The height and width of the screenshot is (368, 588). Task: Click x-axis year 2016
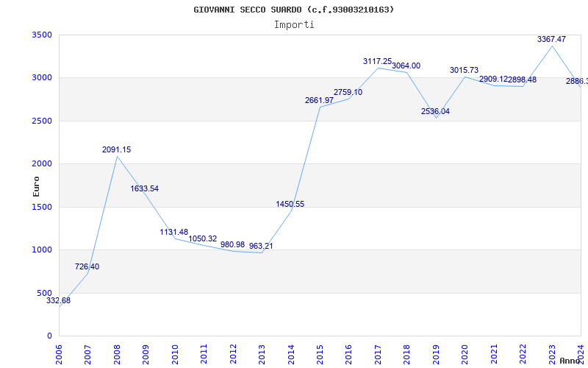(348, 355)
